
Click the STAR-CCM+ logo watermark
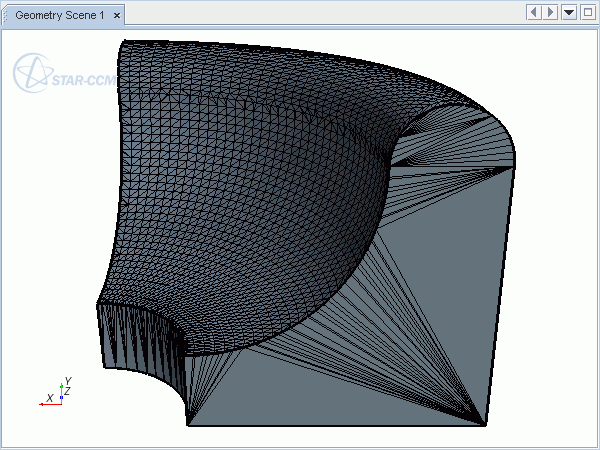click(x=60, y=73)
